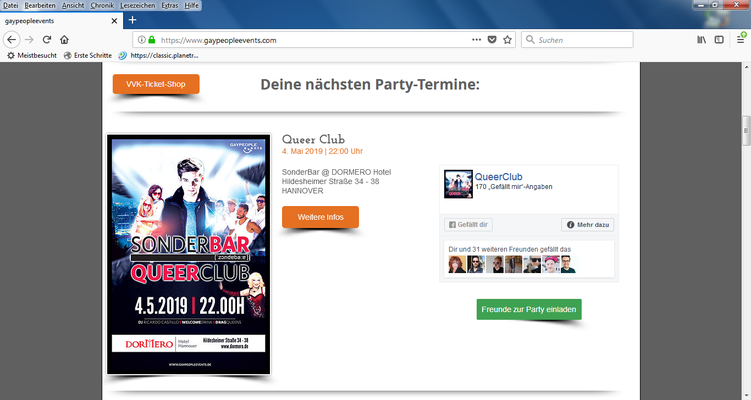Reload the current page

click(46, 40)
